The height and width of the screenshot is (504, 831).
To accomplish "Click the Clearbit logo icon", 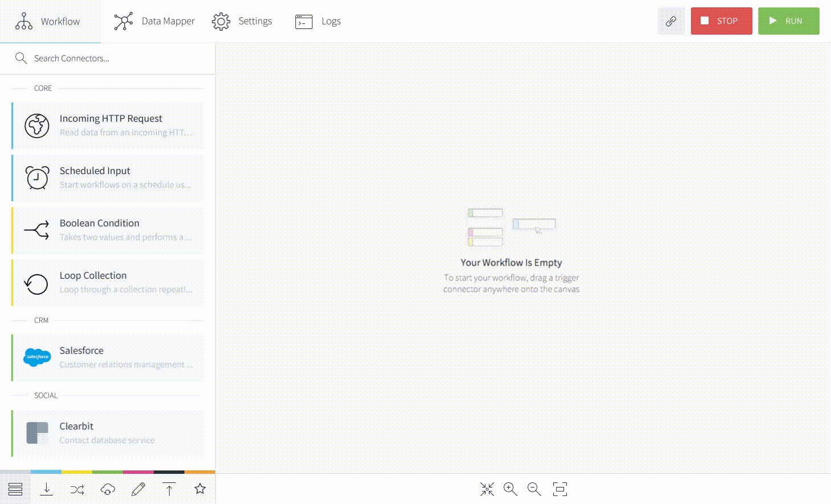I will coord(37,433).
